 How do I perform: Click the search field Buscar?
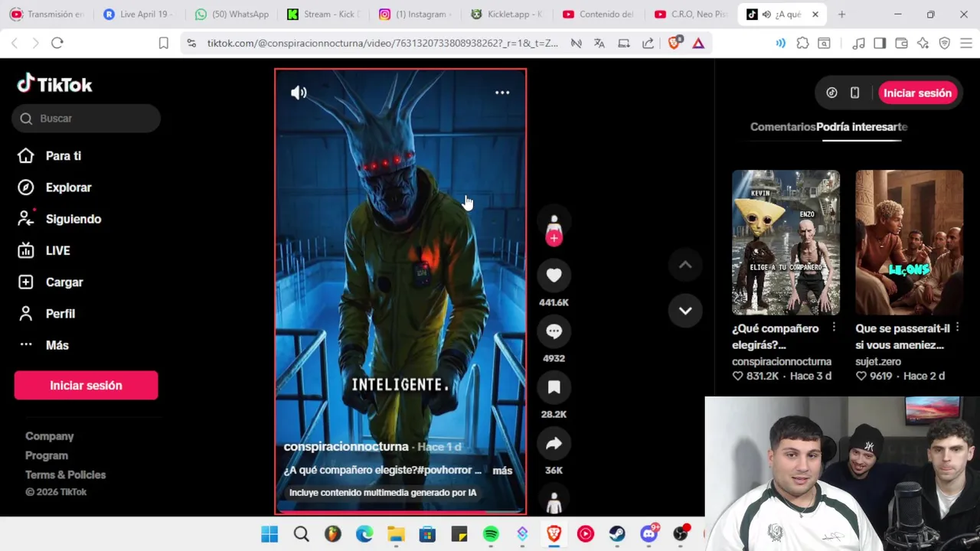86,119
